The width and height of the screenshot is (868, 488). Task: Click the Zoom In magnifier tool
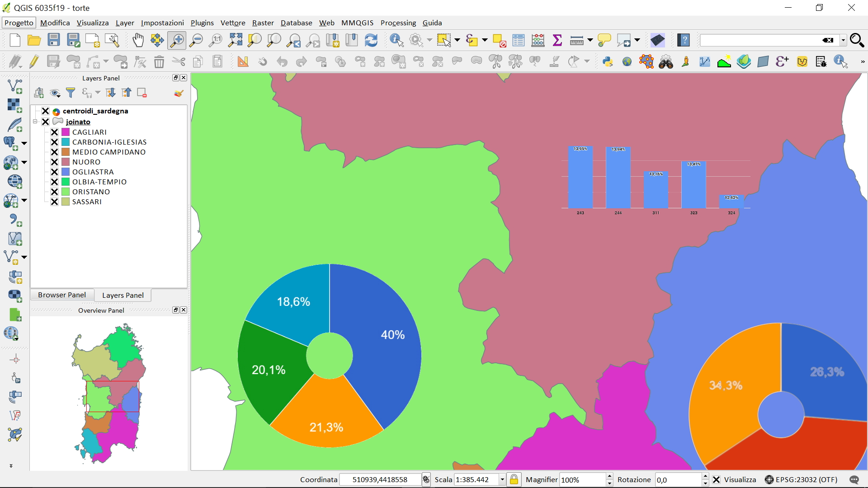pos(177,41)
